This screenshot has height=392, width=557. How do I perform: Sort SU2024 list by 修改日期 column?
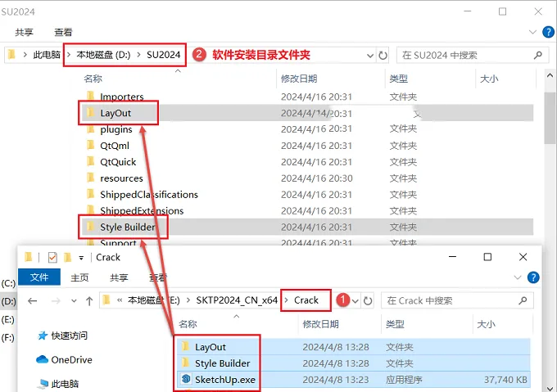(299, 79)
